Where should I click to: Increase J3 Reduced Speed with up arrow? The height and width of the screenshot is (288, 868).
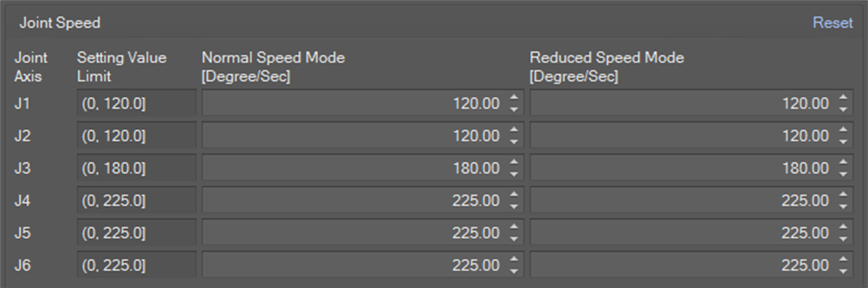(x=843, y=162)
